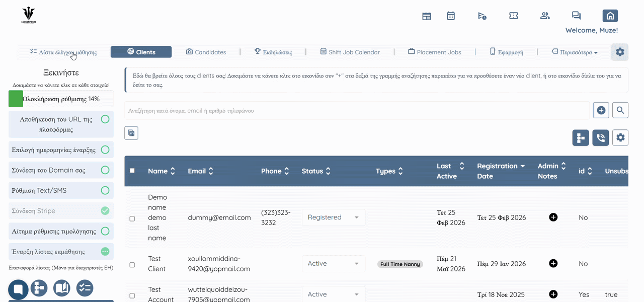Click the round workflow icon bottom-left
This screenshot has width=644, height=302.
tap(39, 288)
